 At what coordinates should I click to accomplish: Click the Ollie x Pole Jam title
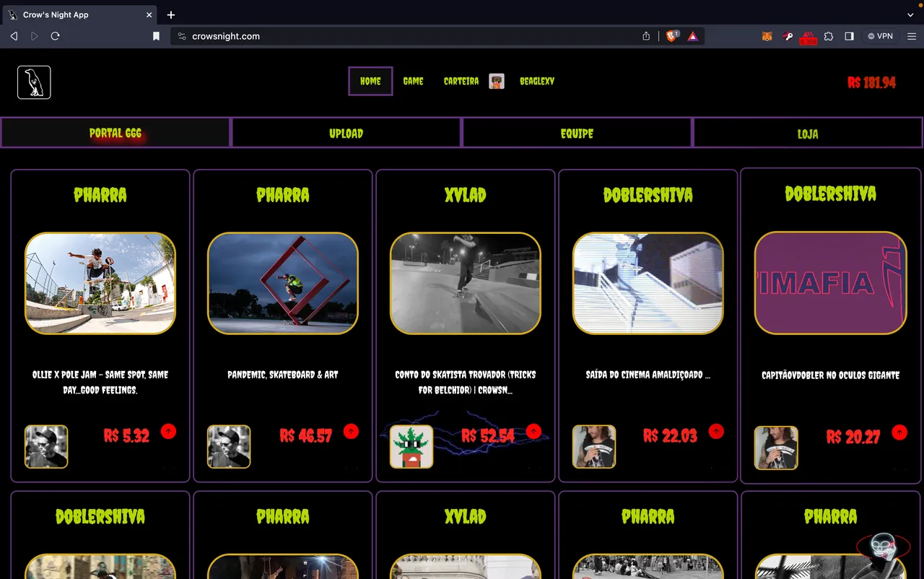[x=100, y=382]
